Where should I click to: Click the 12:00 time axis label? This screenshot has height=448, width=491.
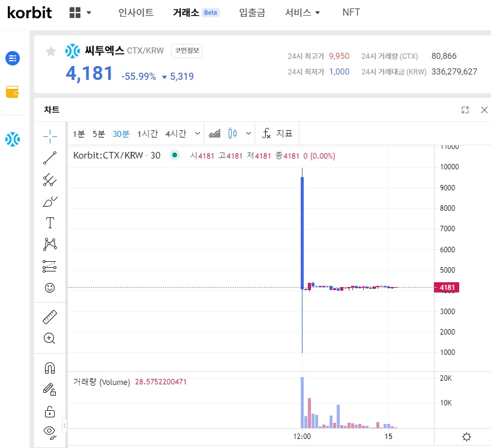pyautogui.click(x=302, y=437)
